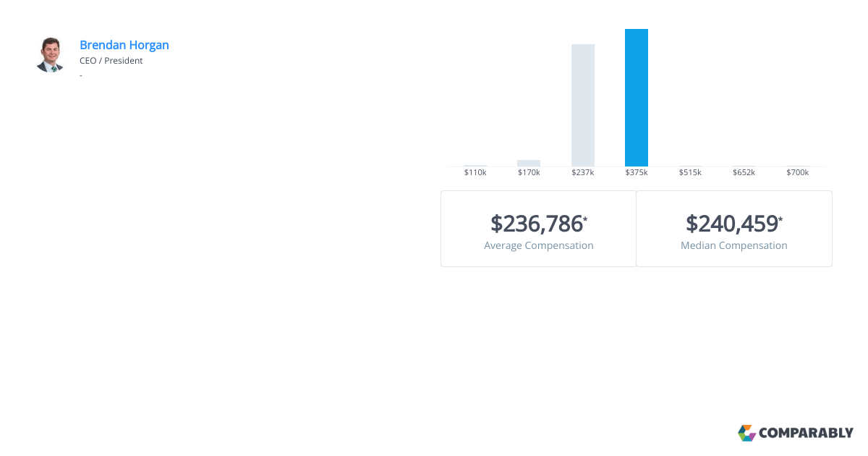Select the tall gray $237k bar

(x=583, y=106)
